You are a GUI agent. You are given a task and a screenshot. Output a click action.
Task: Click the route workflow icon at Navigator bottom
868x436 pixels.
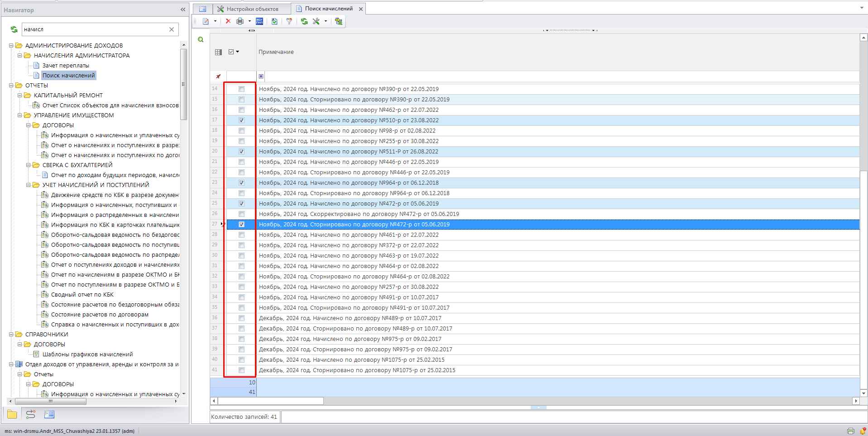[30, 414]
